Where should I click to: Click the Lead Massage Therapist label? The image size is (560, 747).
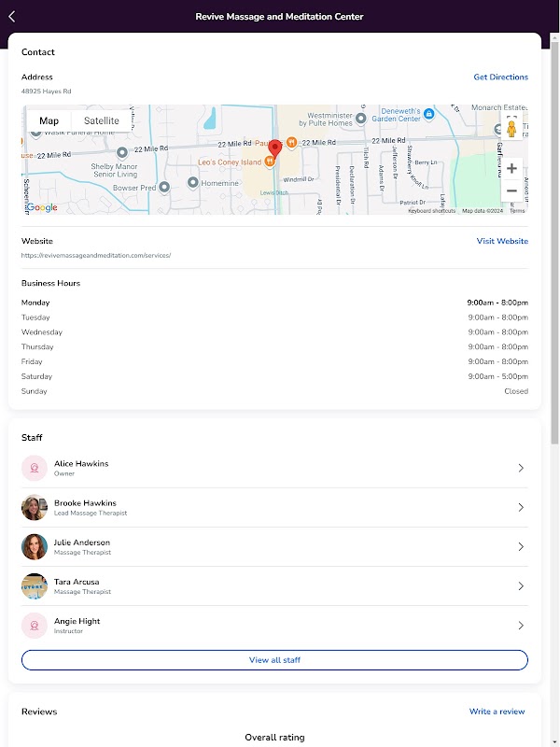tap(91, 513)
